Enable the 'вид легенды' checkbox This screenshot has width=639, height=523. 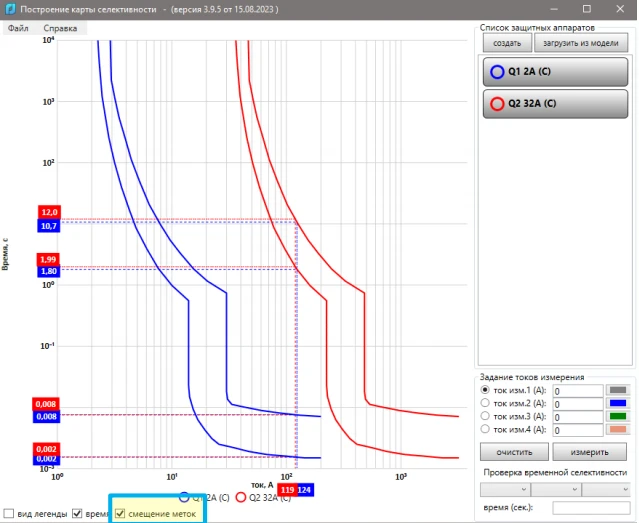coord(9,513)
